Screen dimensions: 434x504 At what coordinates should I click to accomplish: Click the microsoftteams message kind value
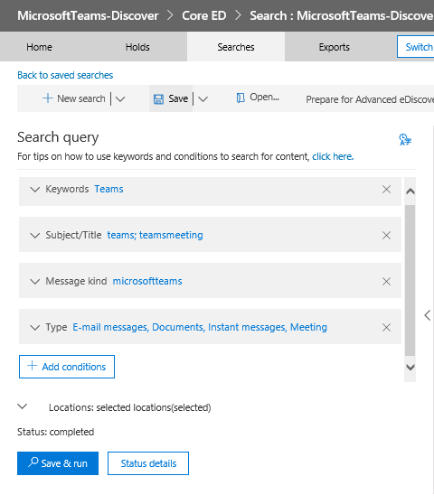click(x=147, y=281)
